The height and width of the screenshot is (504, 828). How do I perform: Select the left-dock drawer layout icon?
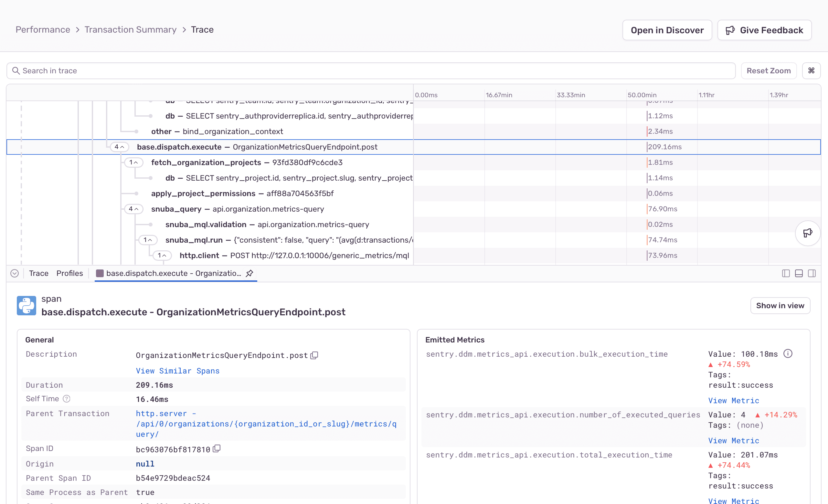785,273
